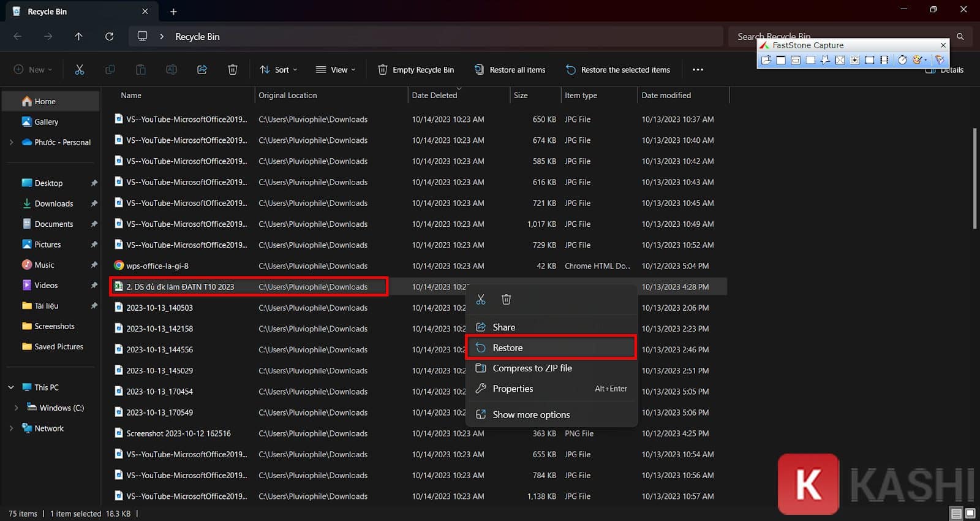
Task: Select Compress to ZIP file
Action: tap(532, 368)
